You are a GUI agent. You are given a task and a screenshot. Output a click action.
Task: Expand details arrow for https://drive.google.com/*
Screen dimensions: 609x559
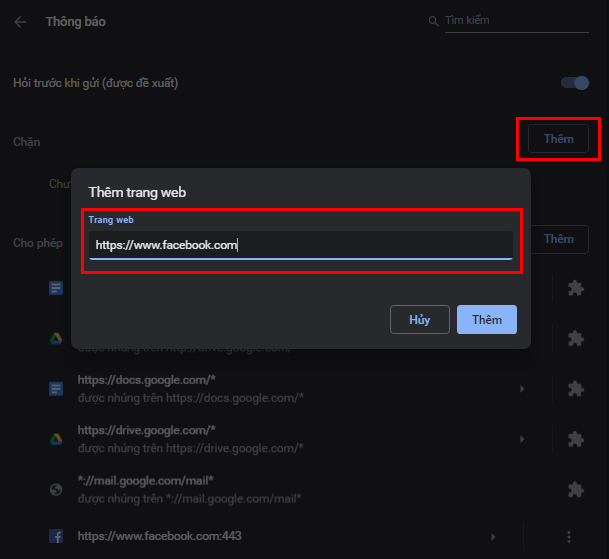click(522, 439)
